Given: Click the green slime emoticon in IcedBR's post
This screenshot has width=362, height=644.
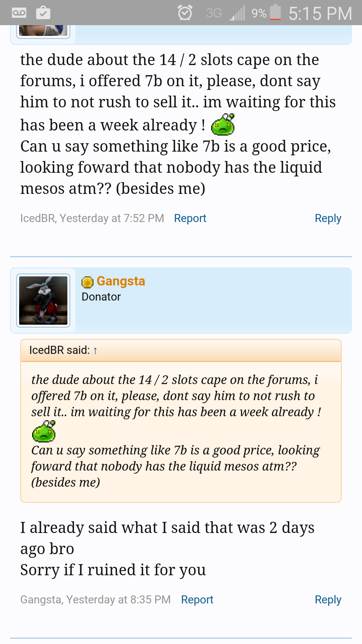Looking at the screenshot, I should 223,124.
